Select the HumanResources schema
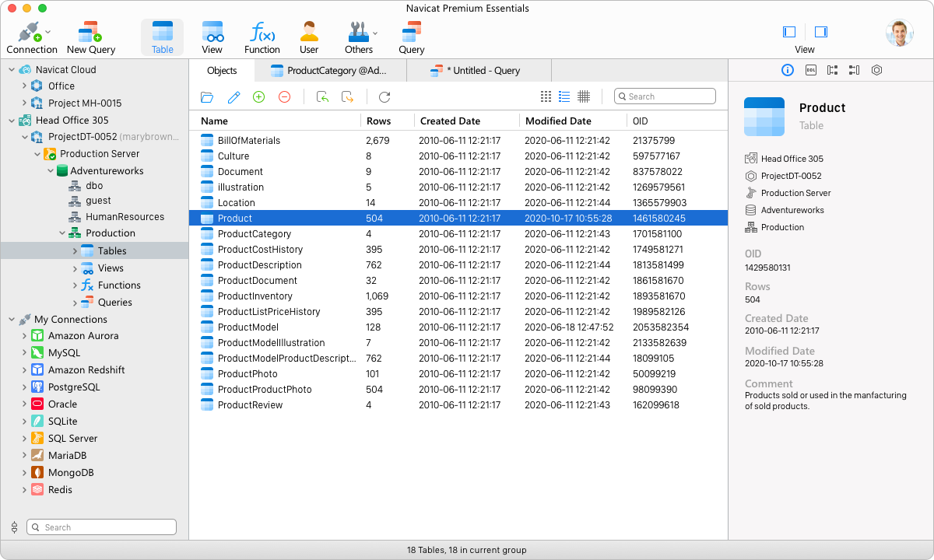934x560 pixels. point(125,217)
